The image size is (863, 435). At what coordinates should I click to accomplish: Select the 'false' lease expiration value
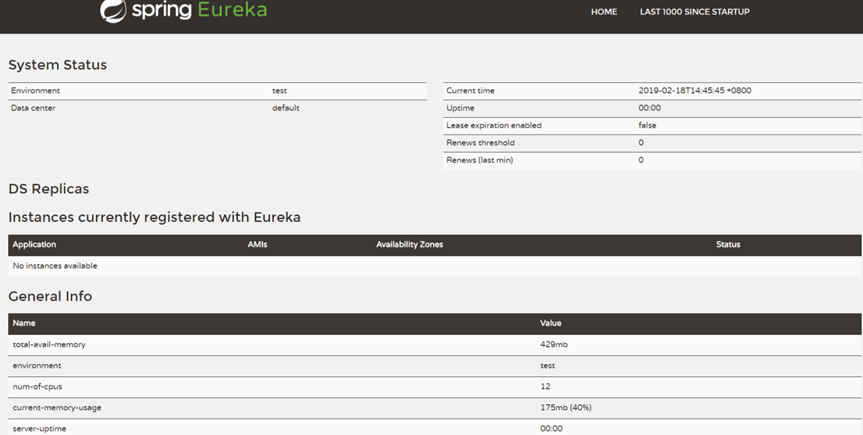point(647,126)
